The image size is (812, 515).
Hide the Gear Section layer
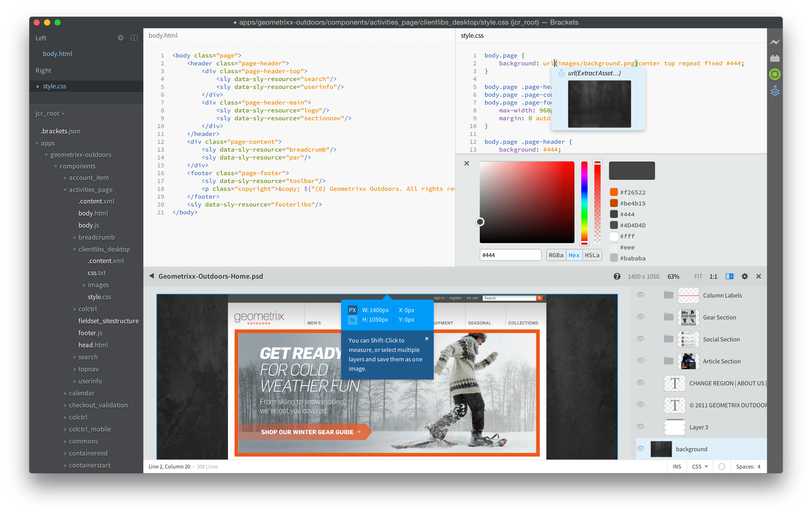tap(640, 317)
